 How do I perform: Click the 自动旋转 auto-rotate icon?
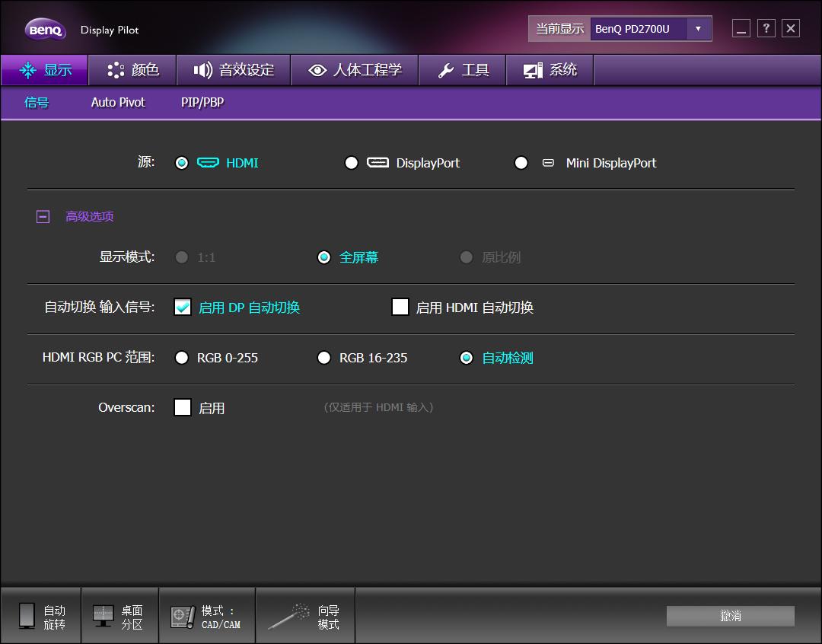coord(27,616)
